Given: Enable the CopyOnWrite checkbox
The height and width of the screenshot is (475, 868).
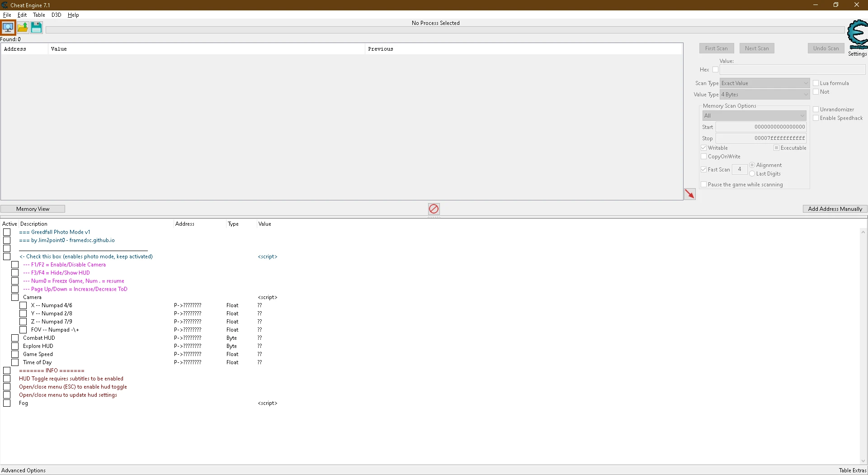Looking at the screenshot, I should (x=704, y=157).
